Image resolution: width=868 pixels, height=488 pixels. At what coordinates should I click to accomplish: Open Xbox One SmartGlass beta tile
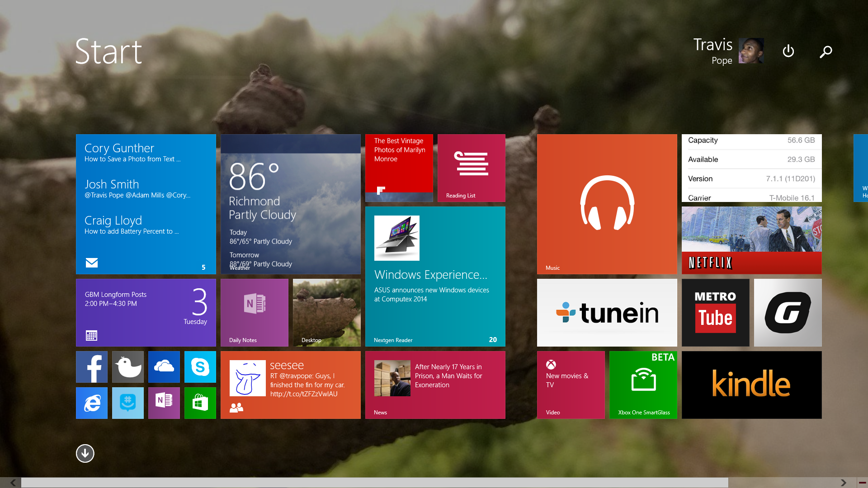point(643,385)
